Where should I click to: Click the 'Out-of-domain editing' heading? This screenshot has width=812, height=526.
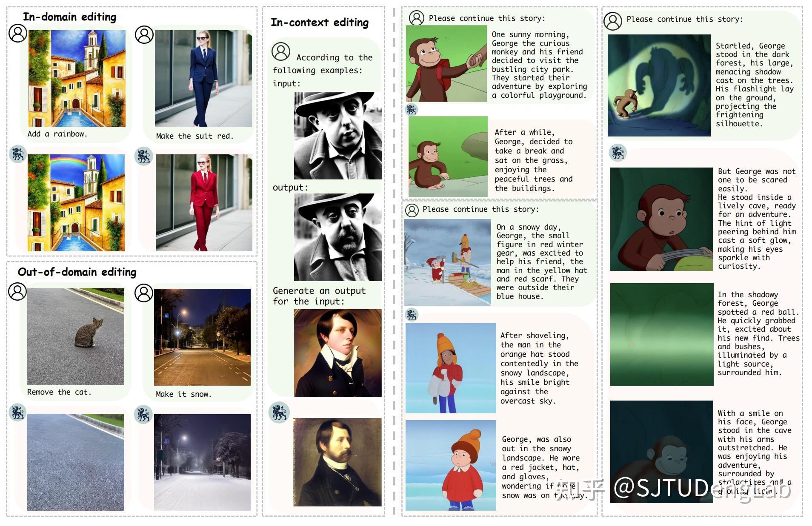pyautogui.click(x=77, y=272)
